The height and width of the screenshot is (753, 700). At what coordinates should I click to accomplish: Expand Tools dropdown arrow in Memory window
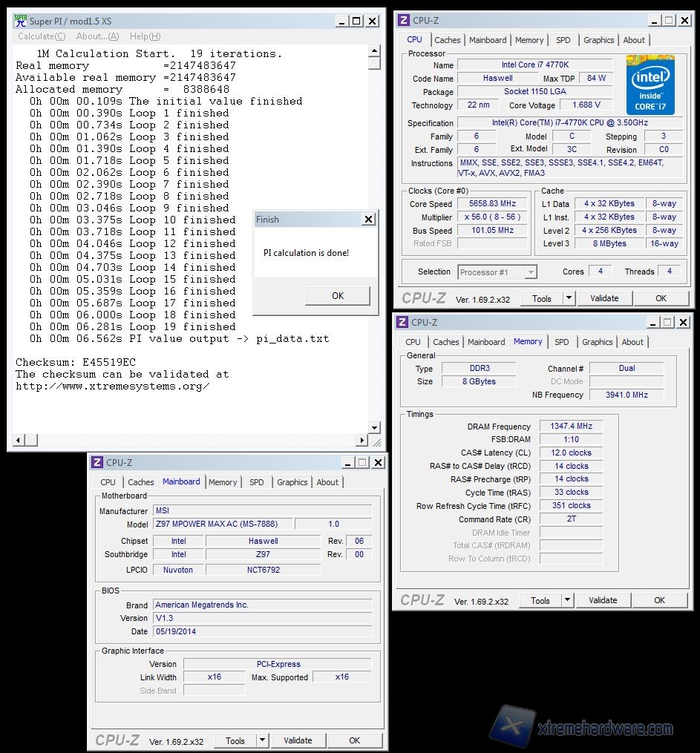click(x=567, y=600)
